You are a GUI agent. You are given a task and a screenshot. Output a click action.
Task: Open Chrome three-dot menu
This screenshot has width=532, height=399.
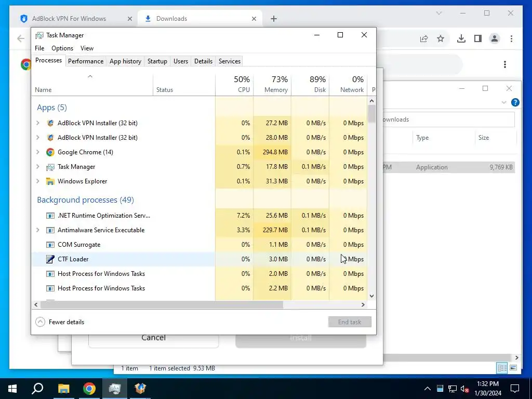point(511,38)
